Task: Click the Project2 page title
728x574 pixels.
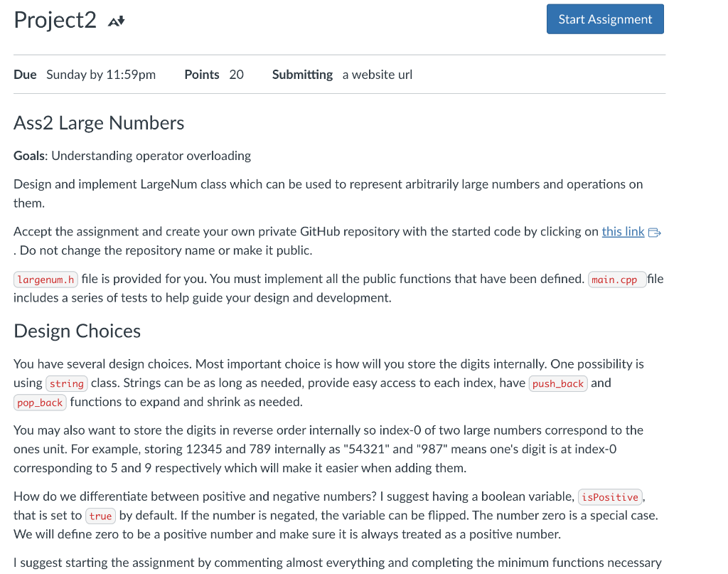Action: (x=55, y=21)
